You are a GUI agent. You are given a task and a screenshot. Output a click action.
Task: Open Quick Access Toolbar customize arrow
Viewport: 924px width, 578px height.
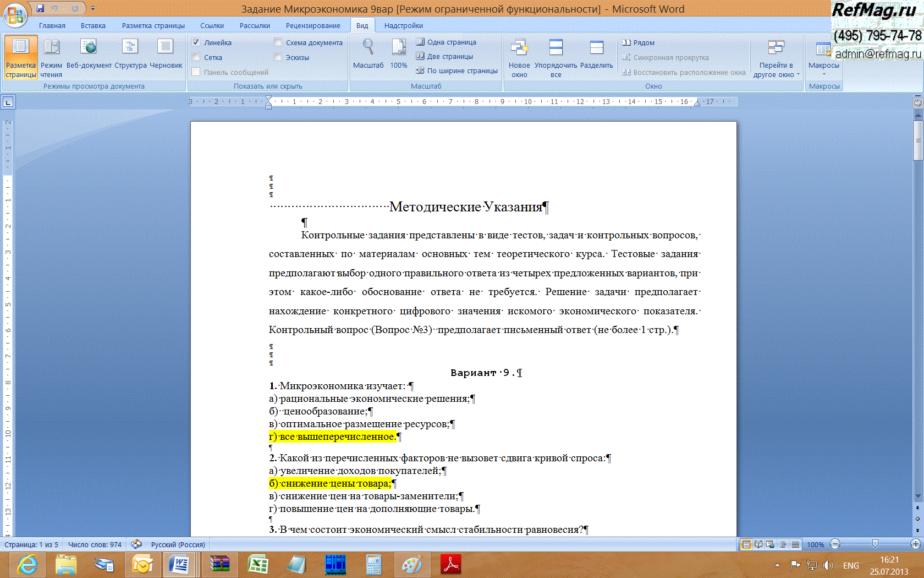(93, 9)
